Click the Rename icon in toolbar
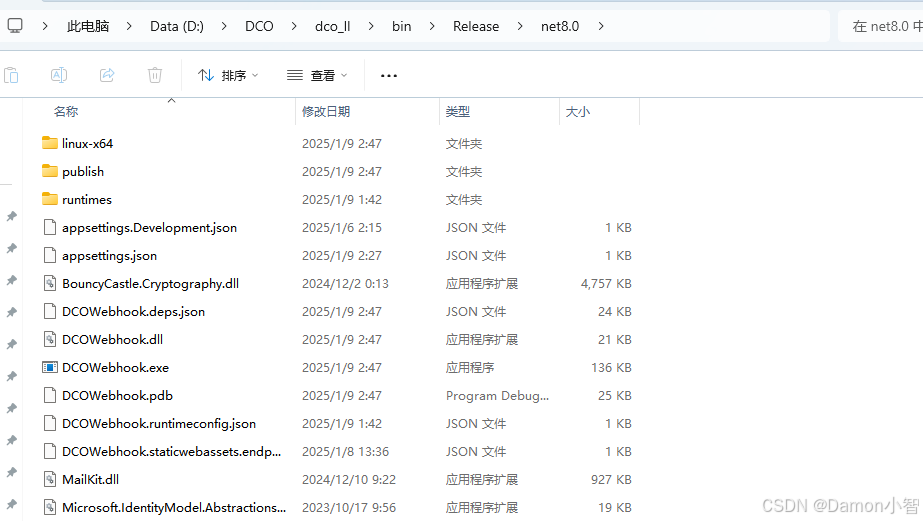This screenshot has height=521, width=923. (x=59, y=75)
